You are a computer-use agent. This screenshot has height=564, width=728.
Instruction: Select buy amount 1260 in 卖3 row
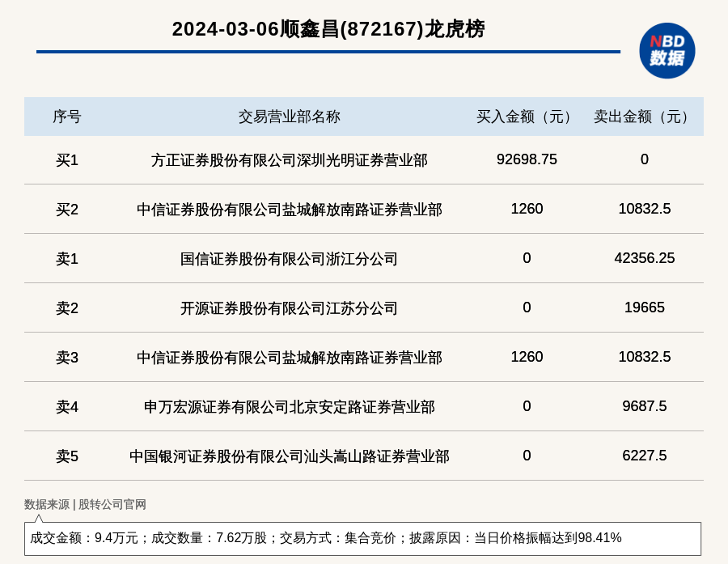click(x=527, y=357)
